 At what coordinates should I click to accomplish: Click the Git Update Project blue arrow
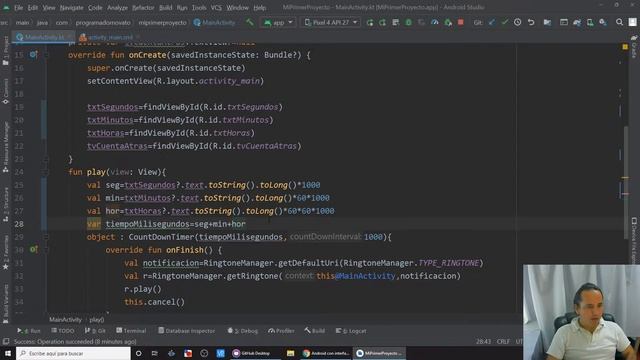492,22
